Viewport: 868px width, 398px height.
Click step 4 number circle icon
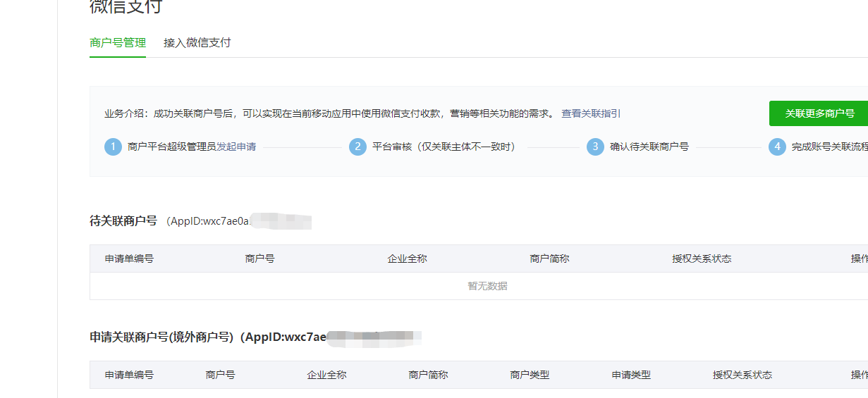pyautogui.click(x=777, y=147)
